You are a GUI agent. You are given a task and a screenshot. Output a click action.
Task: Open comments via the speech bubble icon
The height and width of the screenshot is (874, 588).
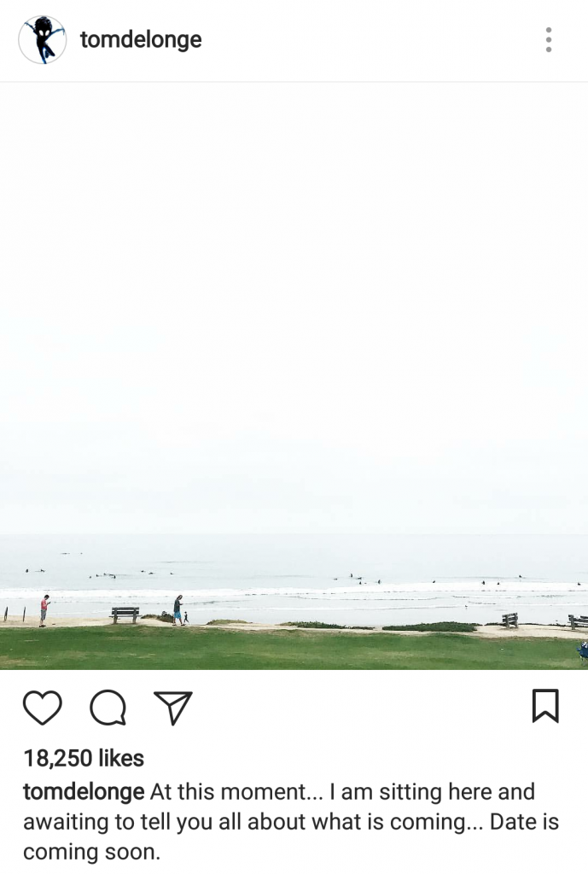pyautogui.click(x=108, y=708)
